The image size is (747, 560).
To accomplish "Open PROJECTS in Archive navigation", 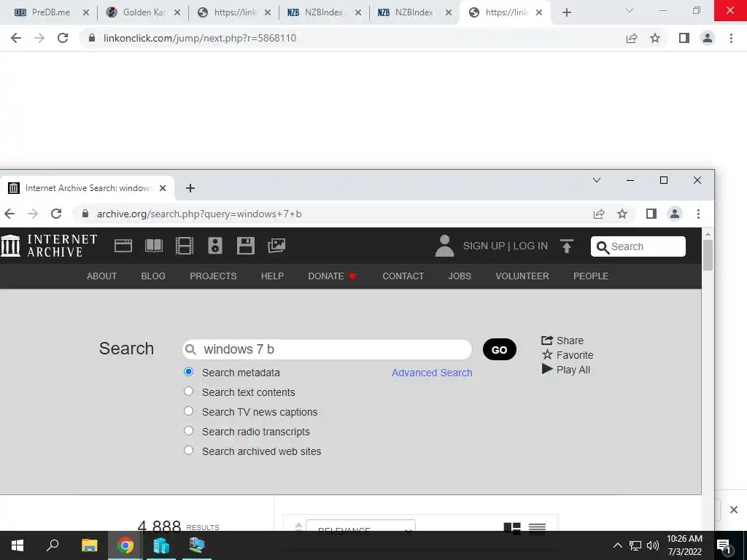I will pos(213,276).
